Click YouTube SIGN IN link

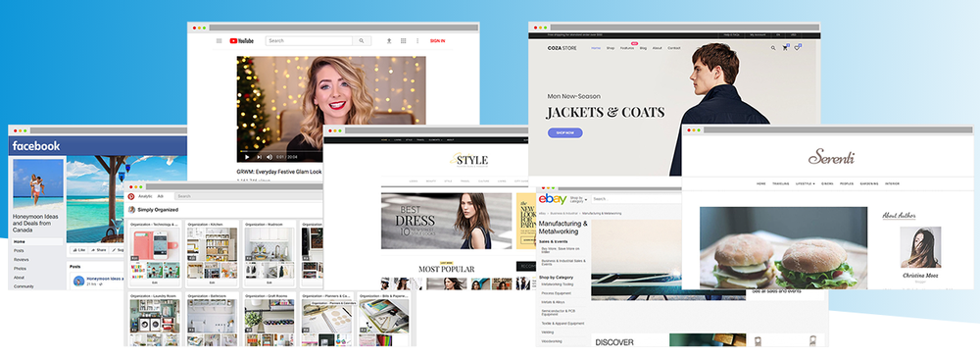[x=437, y=40]
